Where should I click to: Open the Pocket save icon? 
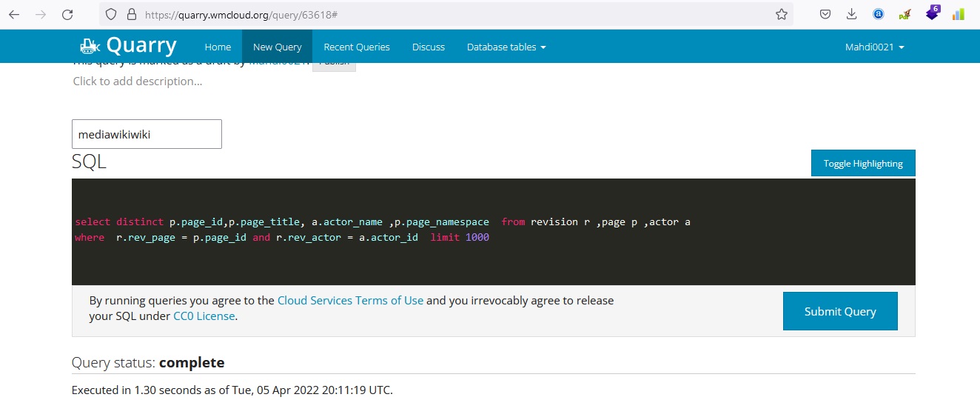tap(825, 14)
